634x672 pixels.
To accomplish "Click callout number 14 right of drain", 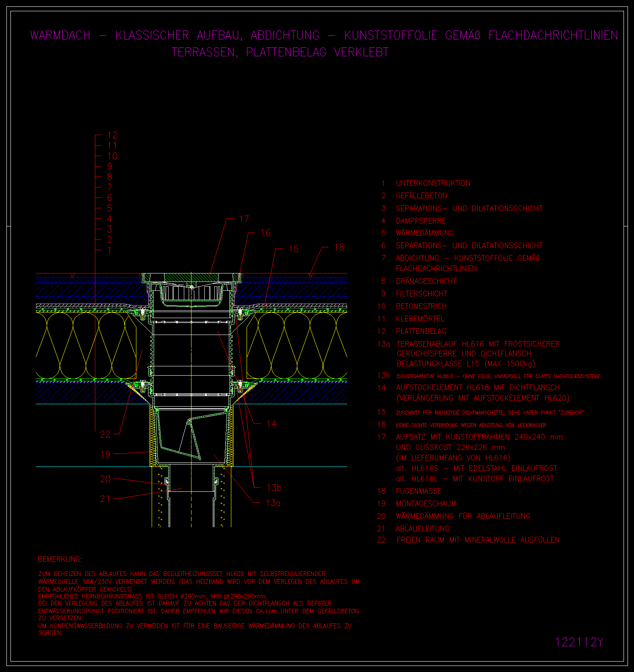I will pyautogui.click(x=272, y=423).
